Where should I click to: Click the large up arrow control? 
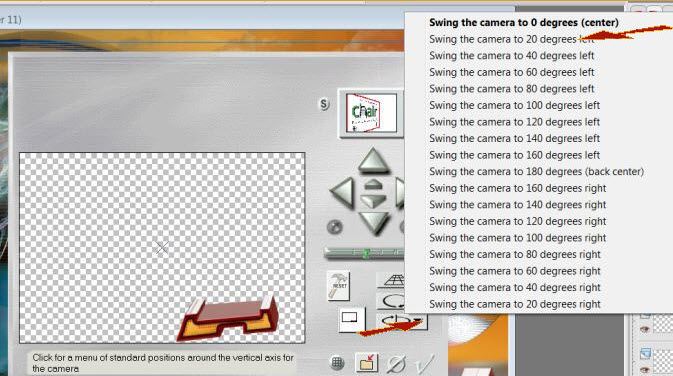373,161
